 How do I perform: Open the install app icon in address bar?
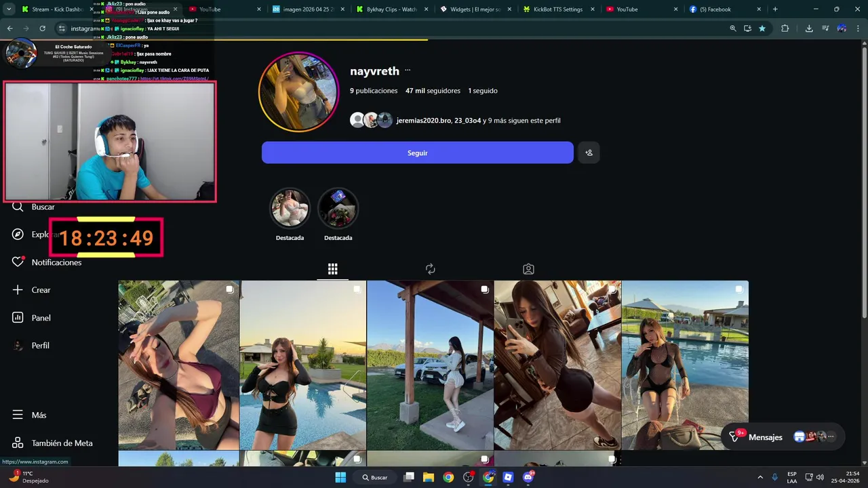click(x=747, y=28)
